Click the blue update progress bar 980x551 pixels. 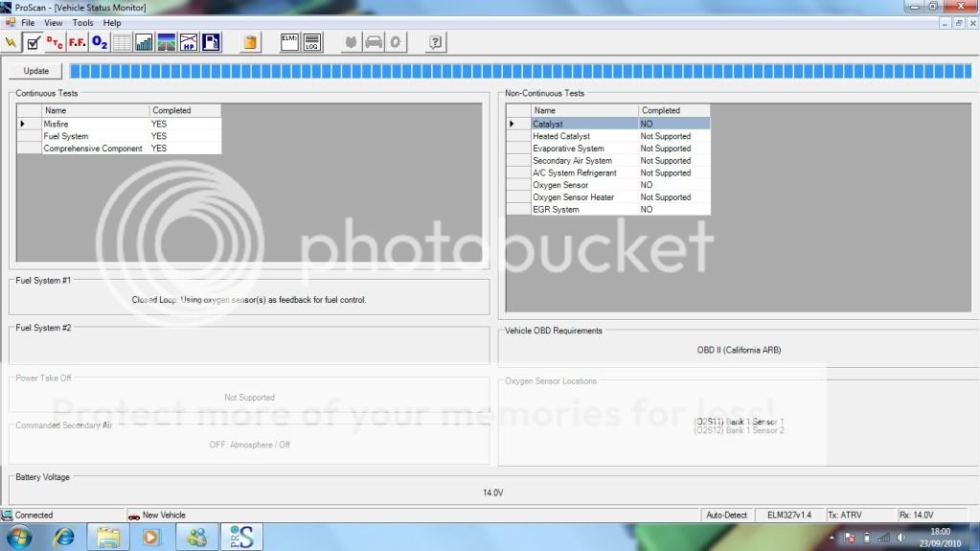point(520,71)
